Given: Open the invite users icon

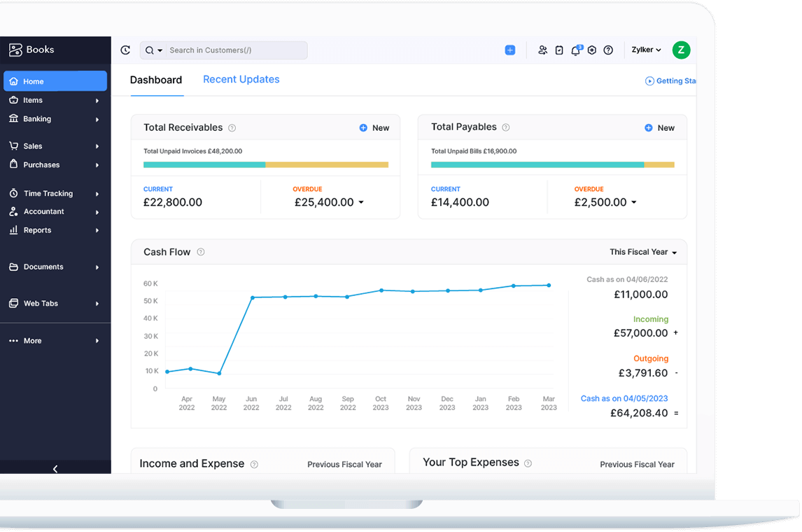Looking at the screenshot, I should click(x=542, y=50).
